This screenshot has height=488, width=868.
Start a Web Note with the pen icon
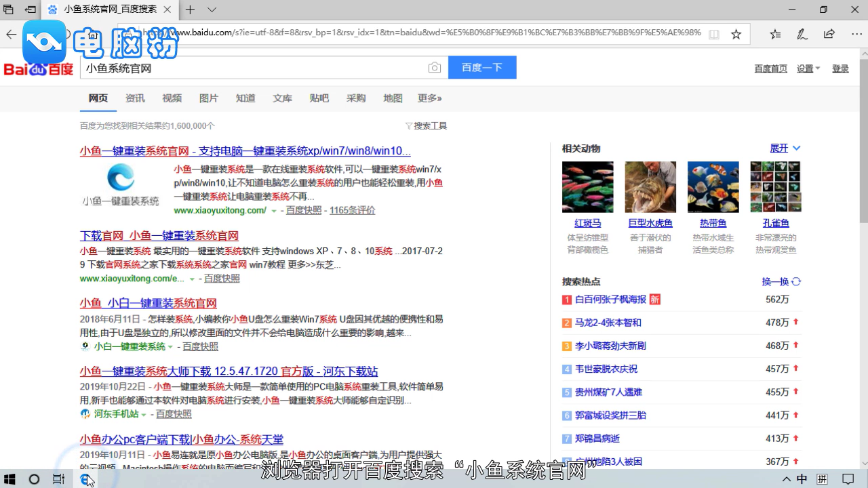tap(802, 34)
